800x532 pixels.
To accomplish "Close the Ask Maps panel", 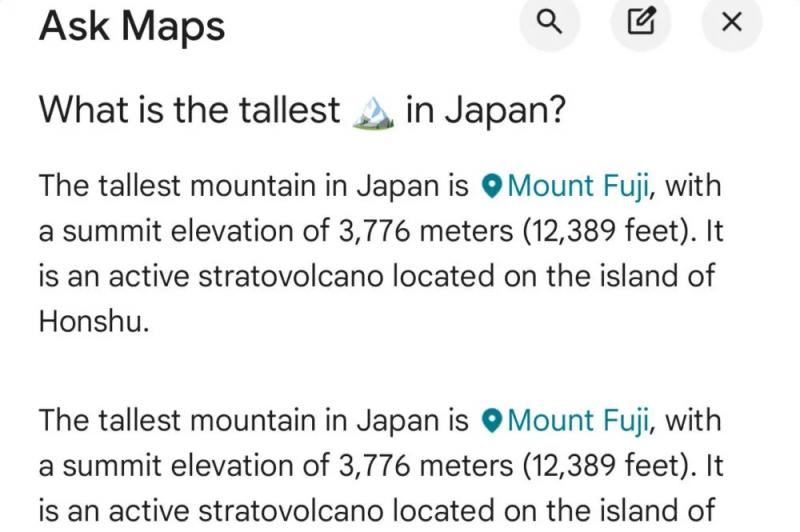I will 732,22.
